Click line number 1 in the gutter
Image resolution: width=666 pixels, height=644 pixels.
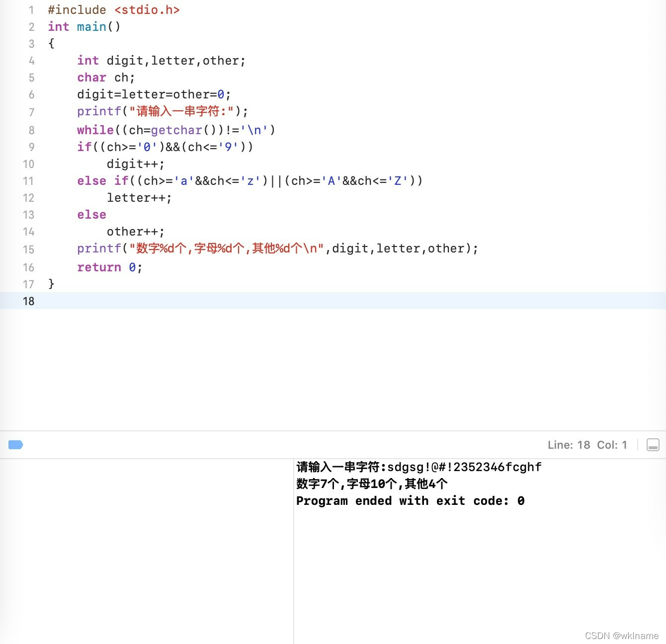coord(31,10)
